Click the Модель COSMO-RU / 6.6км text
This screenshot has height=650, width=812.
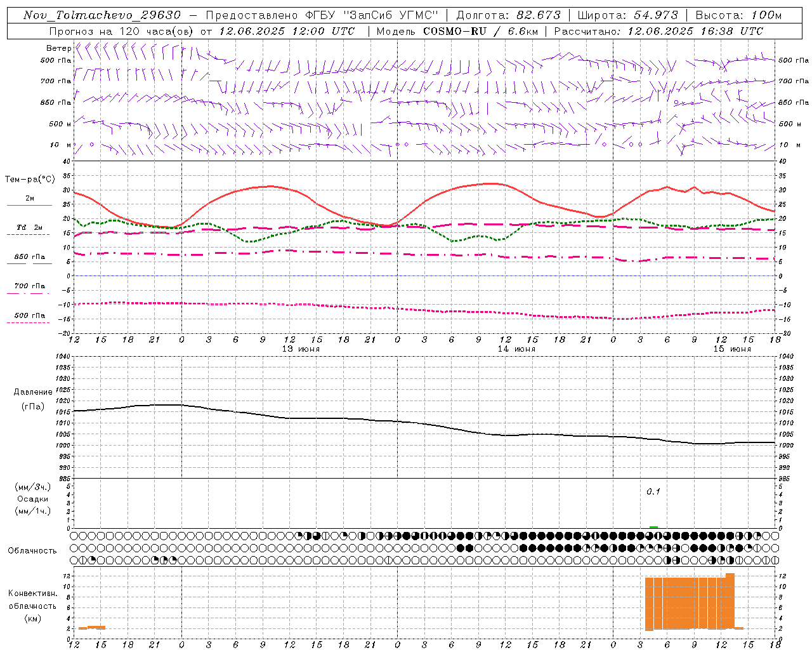[x=457, y=30]
